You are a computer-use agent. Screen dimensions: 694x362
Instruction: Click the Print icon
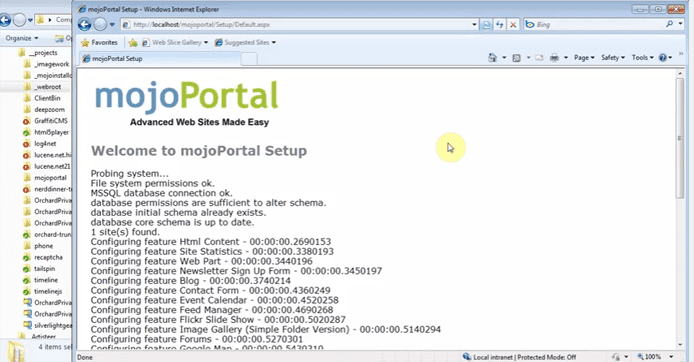554,58
